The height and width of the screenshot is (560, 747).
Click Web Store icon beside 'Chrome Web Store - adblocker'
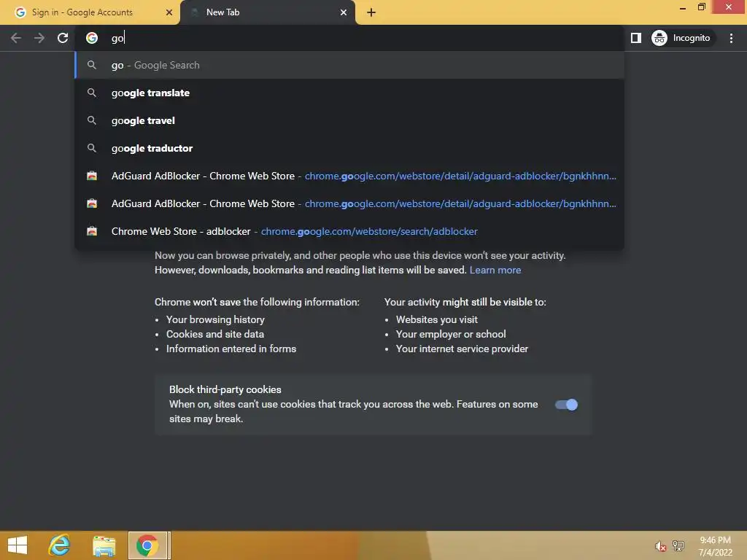[x=92, y=231]
